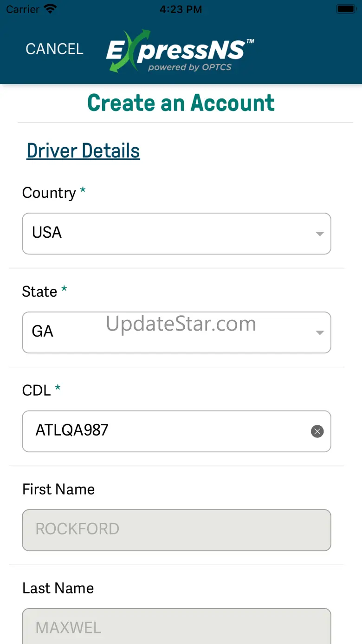
Task: Click the CDL field label
Action: coord(37,390)
